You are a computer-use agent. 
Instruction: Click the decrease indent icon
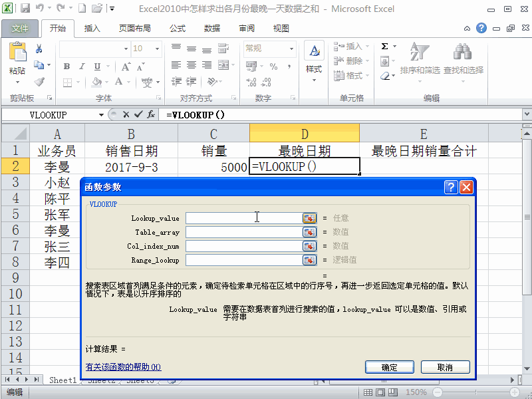coord(176,81)
